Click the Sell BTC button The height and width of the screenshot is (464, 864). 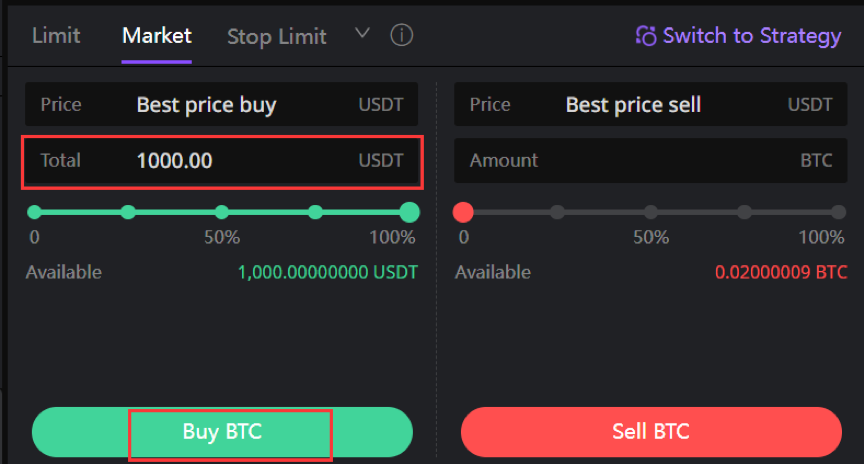tap(651, 432)
